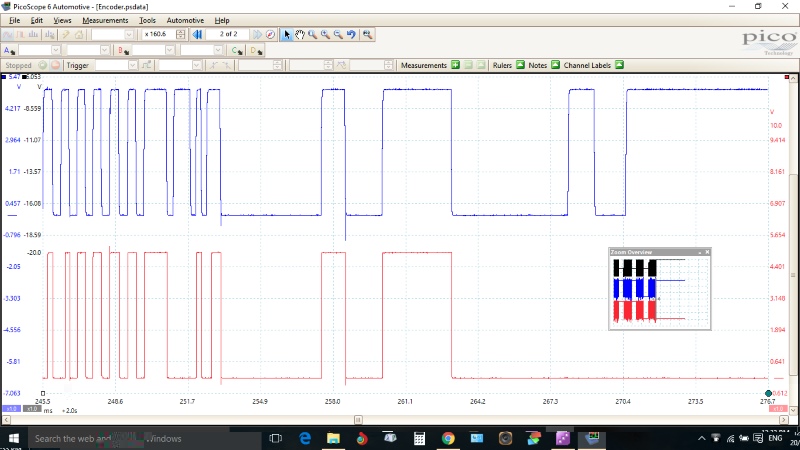This screenshot has width=800, height=450.
Task: Add a measurement with green plus
Action: 455,65
